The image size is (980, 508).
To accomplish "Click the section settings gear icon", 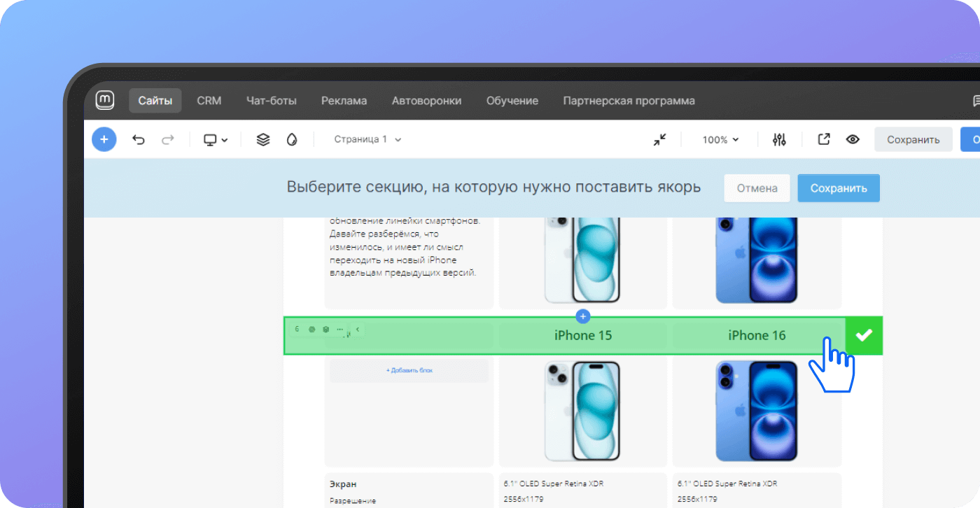I will pyautogui.click(x=312, y=329).
